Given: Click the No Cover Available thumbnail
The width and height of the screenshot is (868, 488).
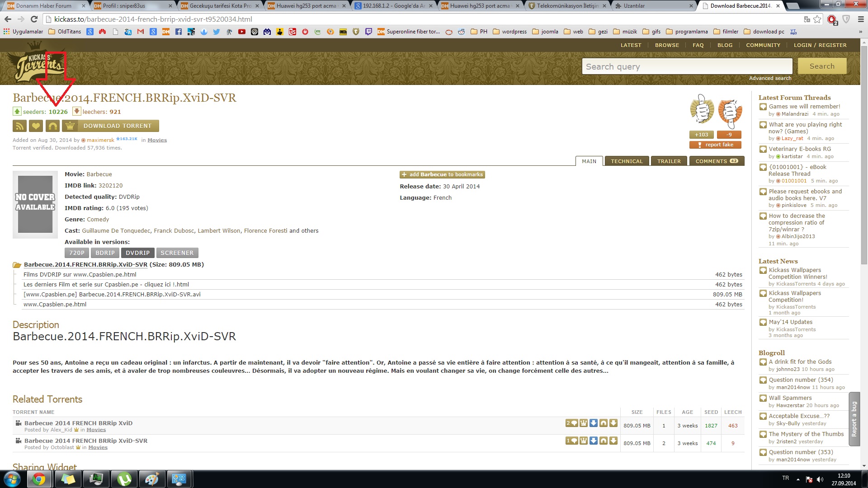Looking at the screenshot, I should coord(35,204).
